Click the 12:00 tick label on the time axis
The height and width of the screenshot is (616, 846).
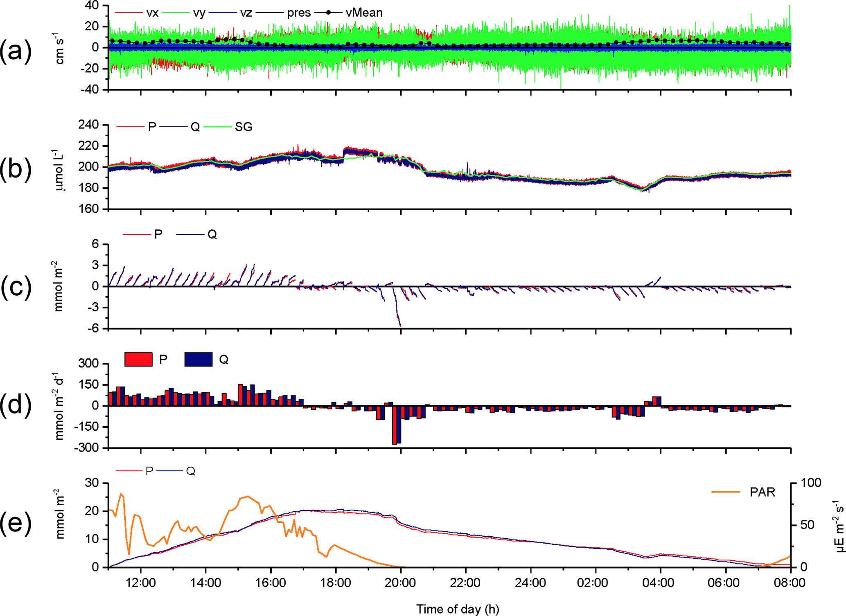tap(141, 583)
